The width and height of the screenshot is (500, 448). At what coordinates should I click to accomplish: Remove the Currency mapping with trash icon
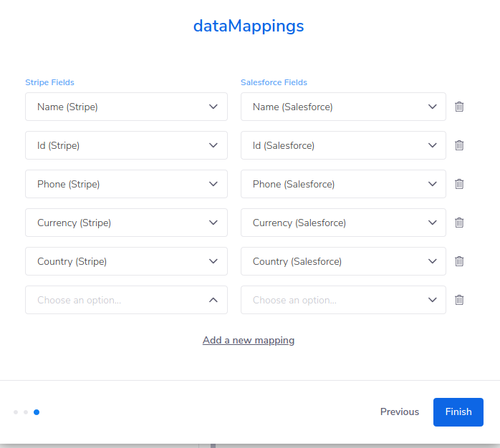pyautogui.click(x=459, y=223)
